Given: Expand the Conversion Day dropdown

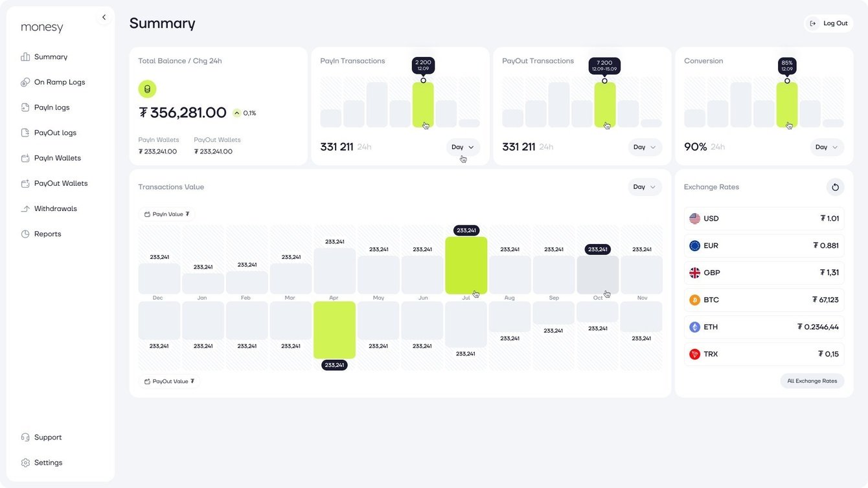Looking at the screenshot, I should 827,148.
